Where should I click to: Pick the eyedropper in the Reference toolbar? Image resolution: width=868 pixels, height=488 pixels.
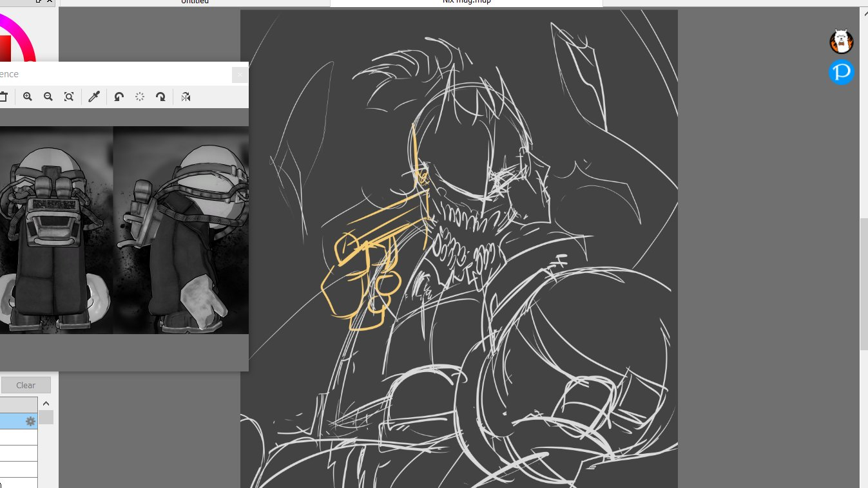[94, 97]
